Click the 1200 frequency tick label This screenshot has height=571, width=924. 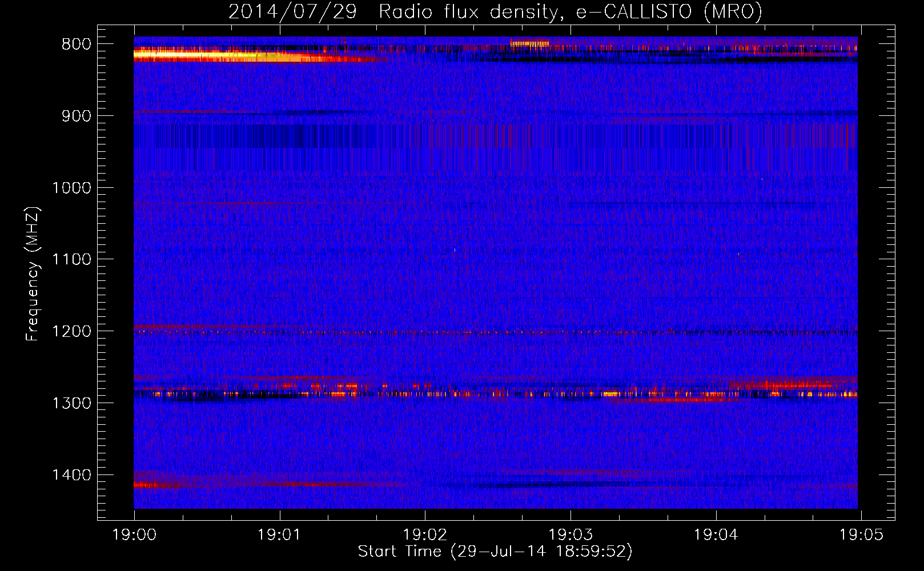point(71,332)
